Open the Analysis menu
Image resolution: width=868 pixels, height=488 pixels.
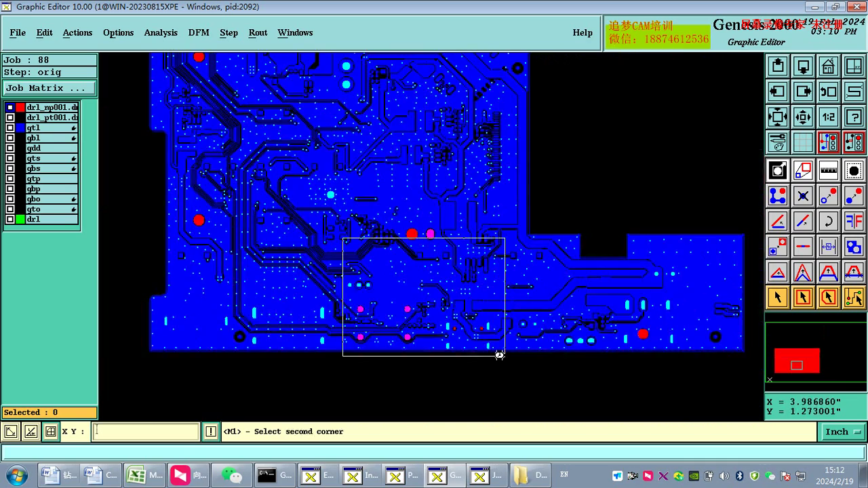click(160, 33)
